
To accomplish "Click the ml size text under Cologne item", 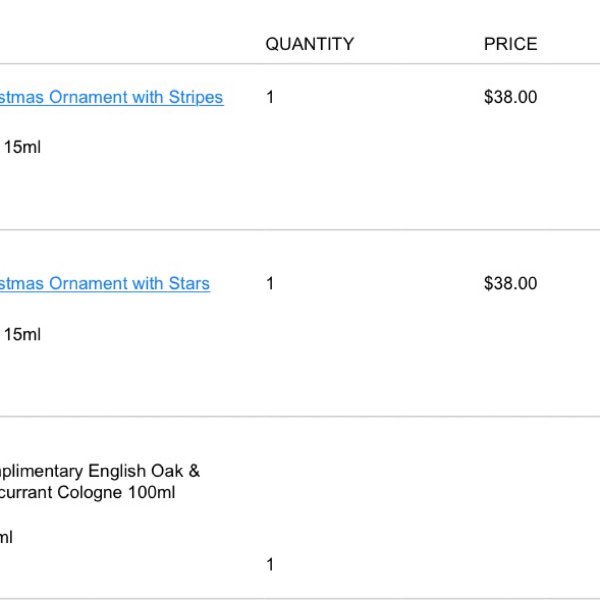I will [6, 537].
